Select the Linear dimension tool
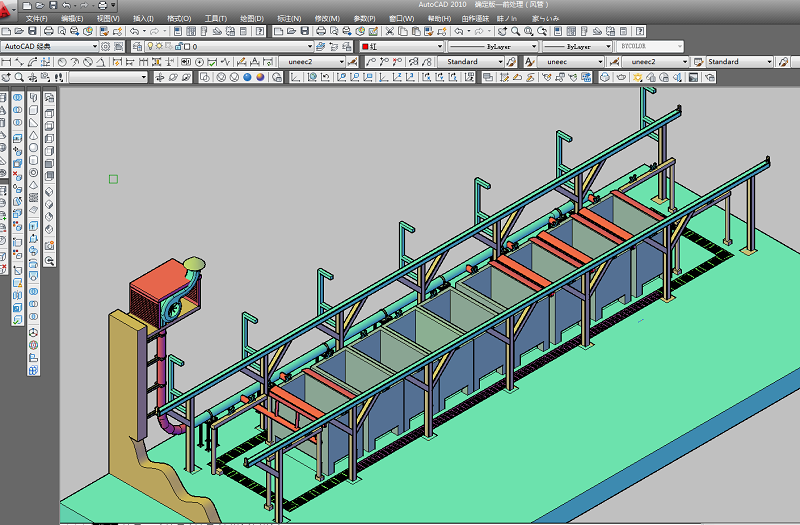800x525 pixels. (x=7, y=62)
